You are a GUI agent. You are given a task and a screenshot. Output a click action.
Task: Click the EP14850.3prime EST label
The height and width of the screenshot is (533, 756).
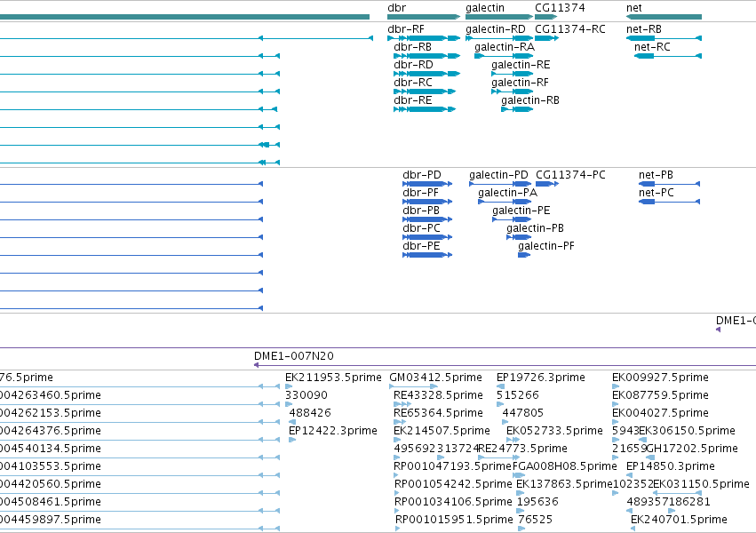[x=670, y=466]
